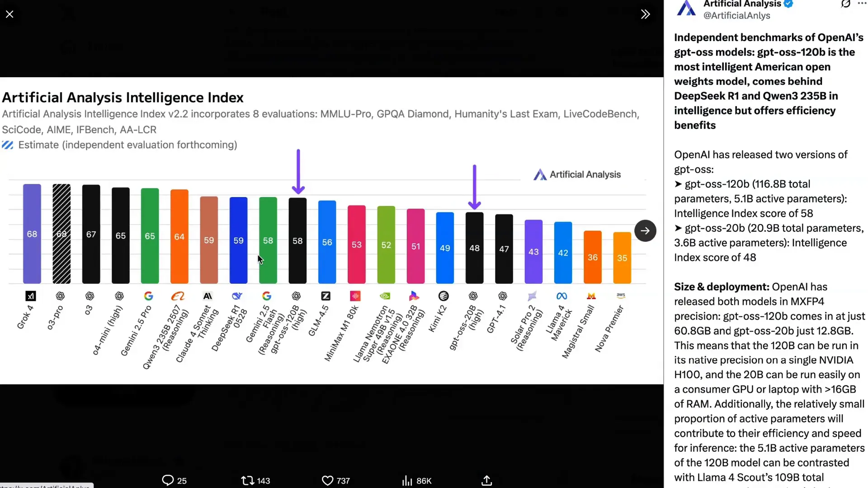868x488 pixels.
Task: Collapse the side panel with double chevron
Action: point(646,14)
